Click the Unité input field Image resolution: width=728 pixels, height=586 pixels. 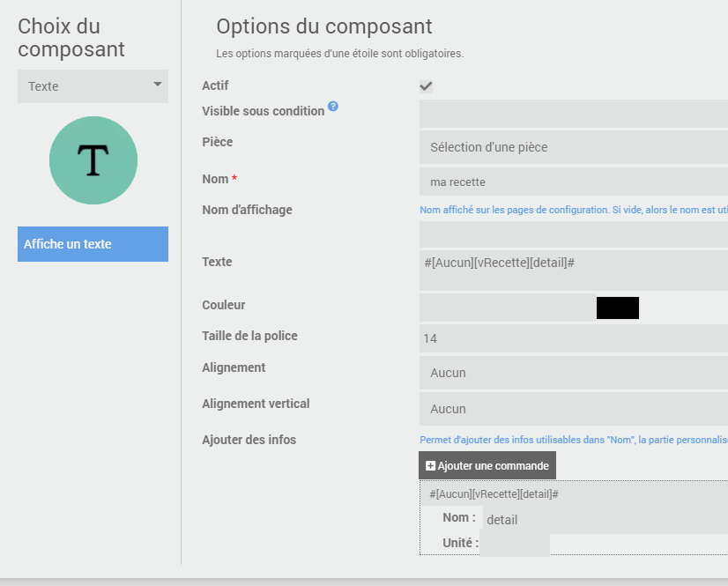tap(515, 544)
